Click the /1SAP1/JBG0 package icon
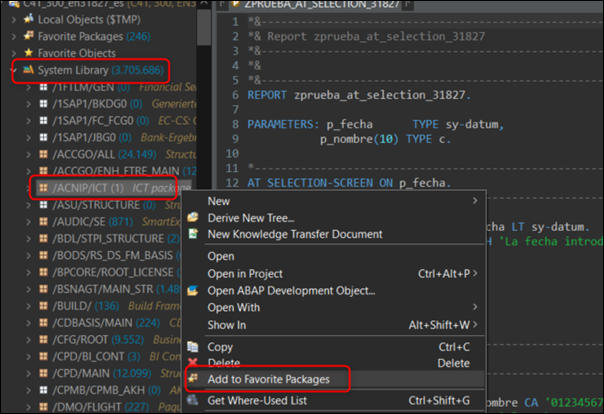 (44, 137)
